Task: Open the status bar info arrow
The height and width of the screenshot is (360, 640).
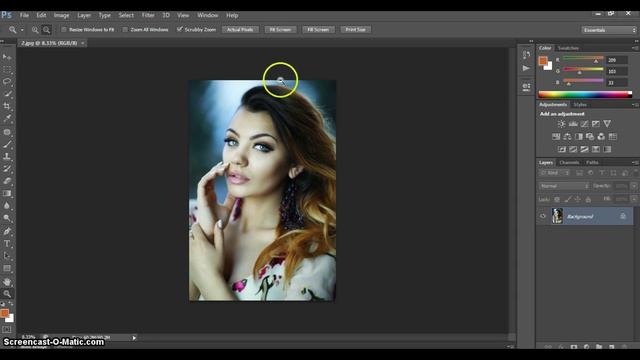Action: pos(134,338)
